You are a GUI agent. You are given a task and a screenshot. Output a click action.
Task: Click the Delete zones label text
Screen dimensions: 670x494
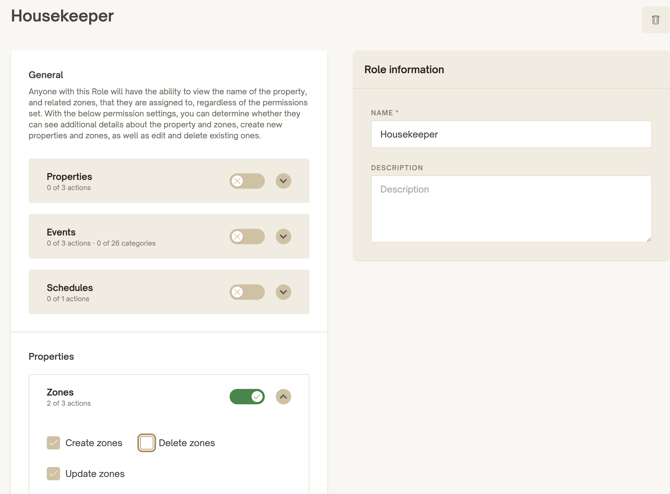(x=187, y=443)
